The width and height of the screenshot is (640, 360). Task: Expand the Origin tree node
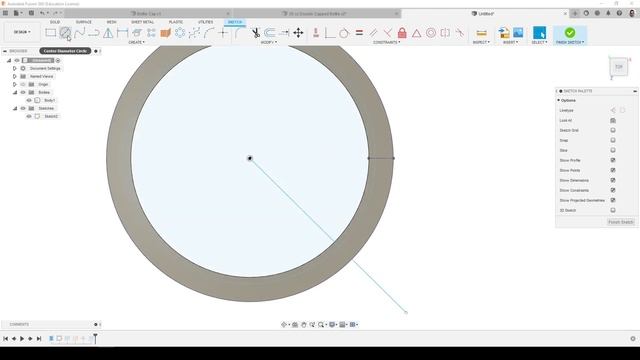[x=15, y=84]
